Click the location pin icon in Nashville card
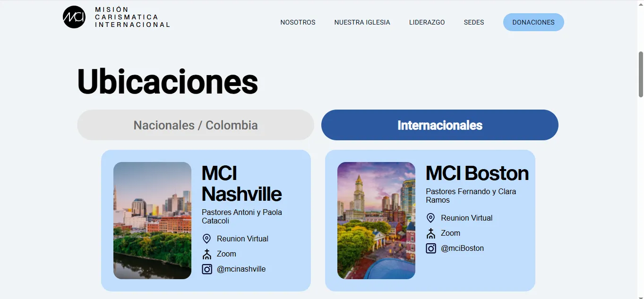Viewport: 644px width, 299px height. pos(206,239)
